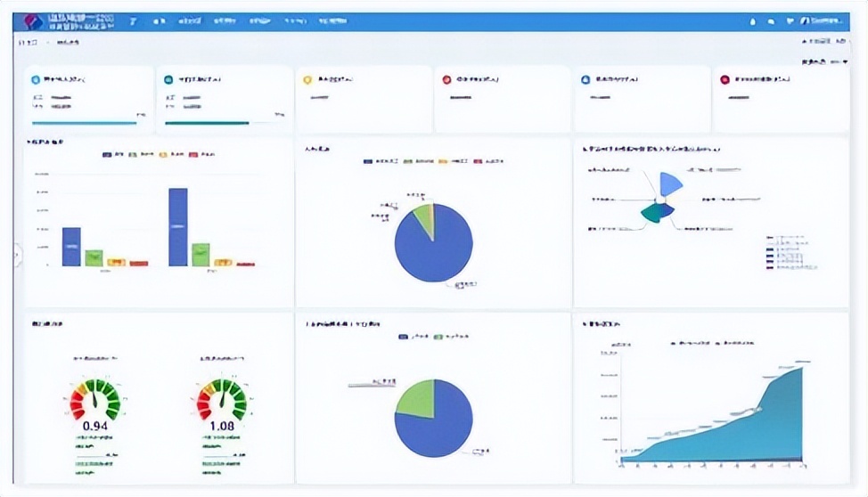Click the blue circle icon on the first summary card
This screenshot has height=497, width=868.
pos(36,79)
